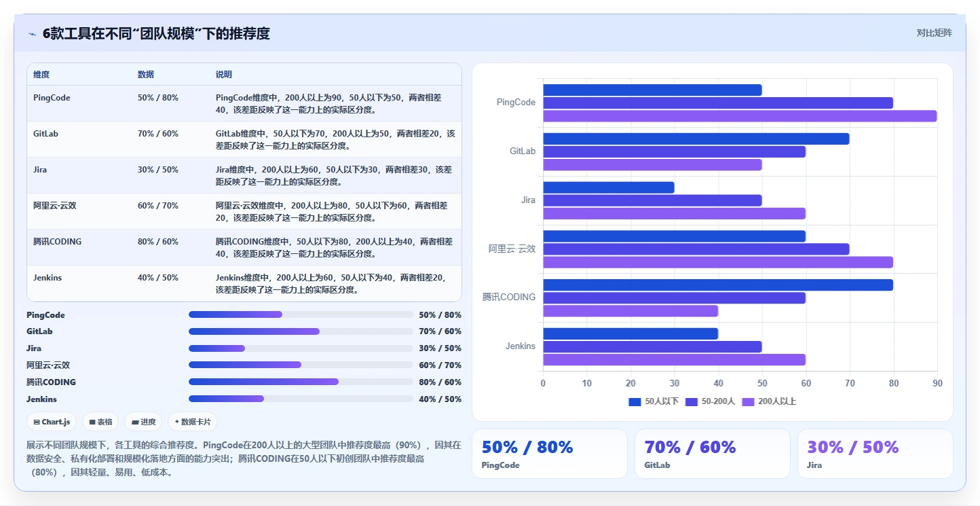This screenshot has height=506, width=980.
Task: Select the Chart.js chip
Action: click(52, 422)
